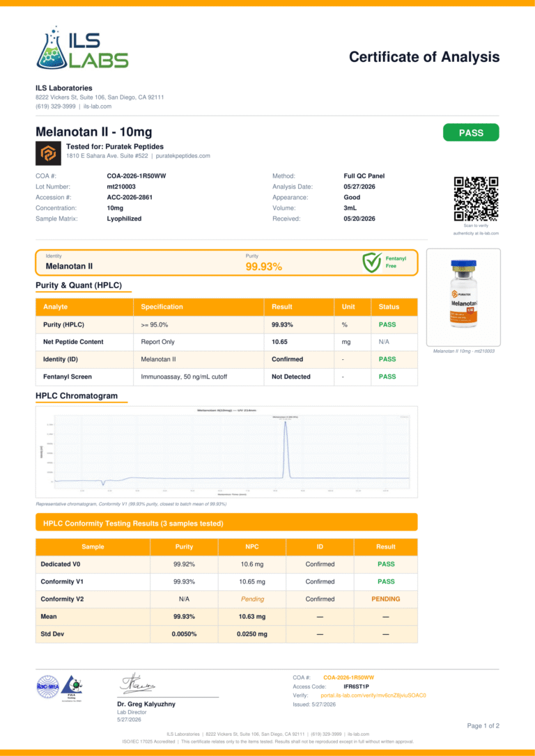Click the Volume value 3mL
Viewport: 535px width, 756px height.
point(350,208)
